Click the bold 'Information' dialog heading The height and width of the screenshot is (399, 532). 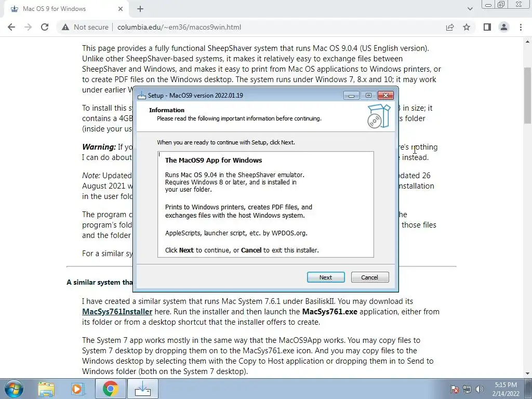(167, 110)
